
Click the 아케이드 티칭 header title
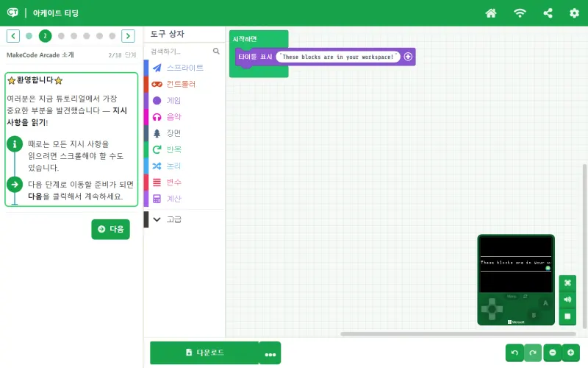click(56, 13)
